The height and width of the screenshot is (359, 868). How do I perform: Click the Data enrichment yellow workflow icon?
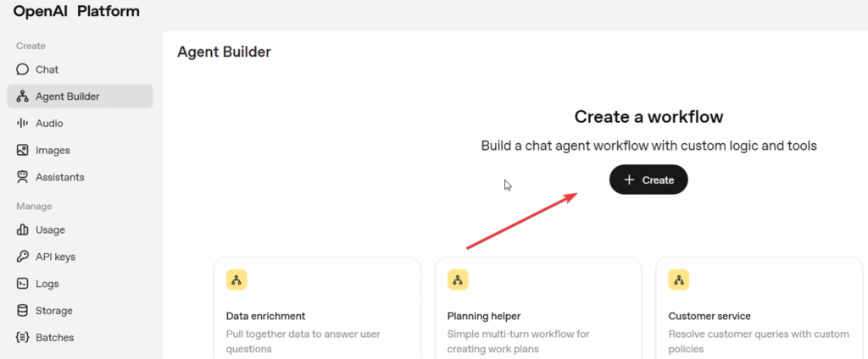[x=236, y=280]
